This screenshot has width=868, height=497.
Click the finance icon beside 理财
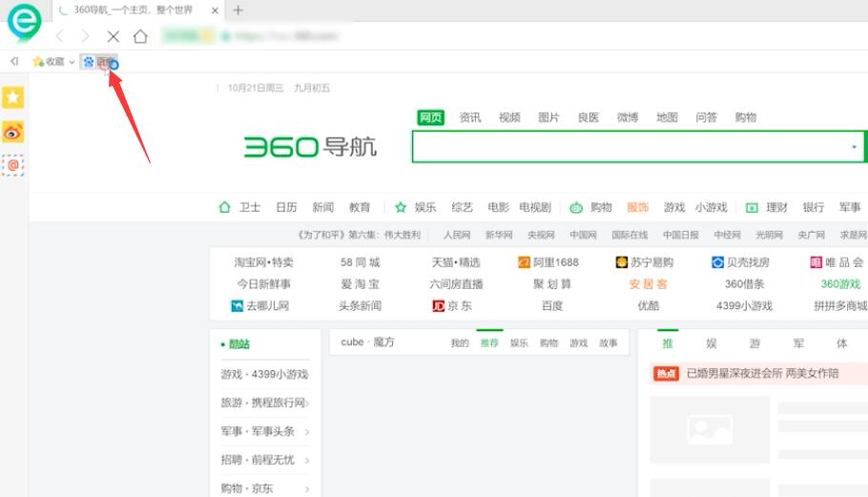(x=752, y=208)
